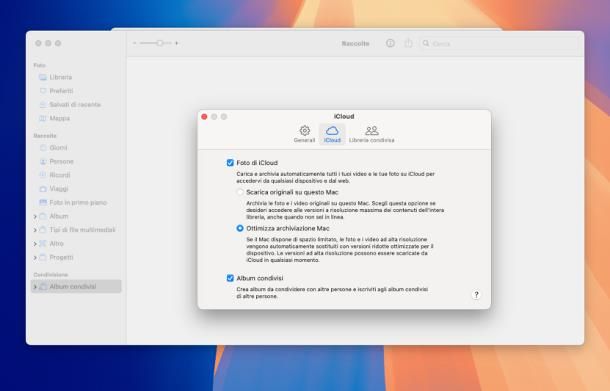Open Salvati di recente in sidebar
610x391 pixels.
click(x=75, y=104)
